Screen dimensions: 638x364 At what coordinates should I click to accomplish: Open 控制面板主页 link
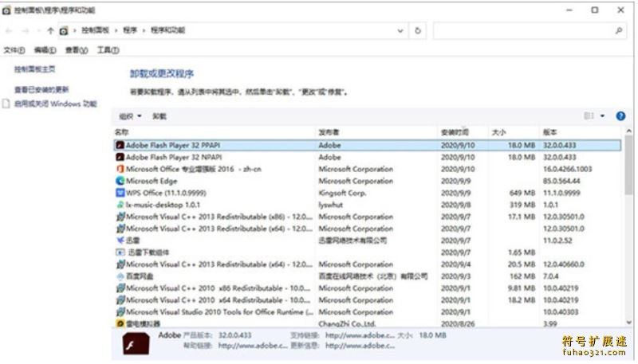point(34,69)
